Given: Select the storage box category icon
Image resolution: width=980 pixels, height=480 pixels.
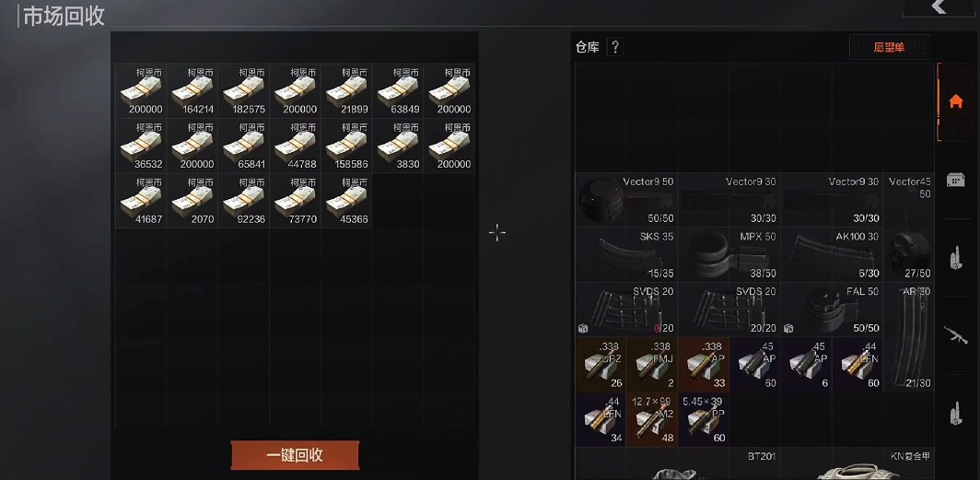Looking at the screenshot, I should [955, 180].
